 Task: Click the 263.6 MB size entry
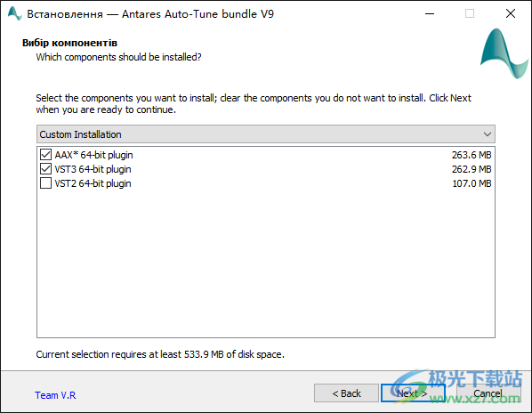[x=472, y=155]
